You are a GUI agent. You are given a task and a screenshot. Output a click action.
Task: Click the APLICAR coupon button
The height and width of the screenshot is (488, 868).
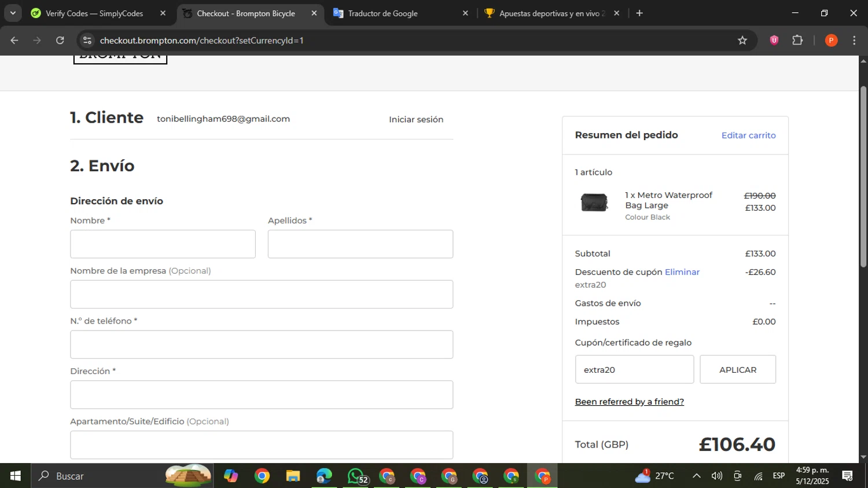pyautogui.click(x=738, y=369)
